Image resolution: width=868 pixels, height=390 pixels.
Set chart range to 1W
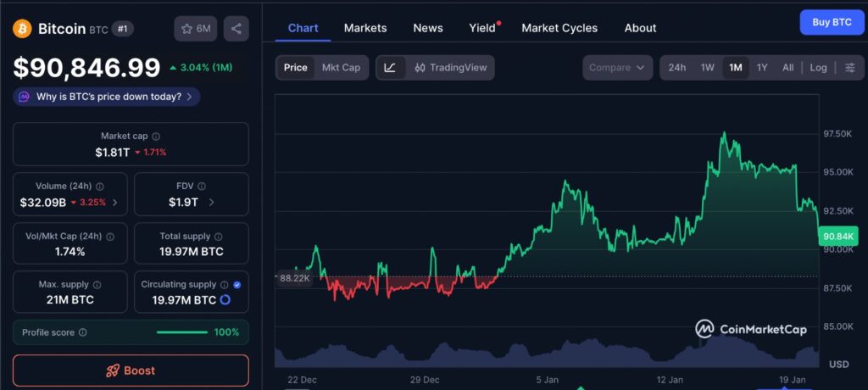click(708, 68)
